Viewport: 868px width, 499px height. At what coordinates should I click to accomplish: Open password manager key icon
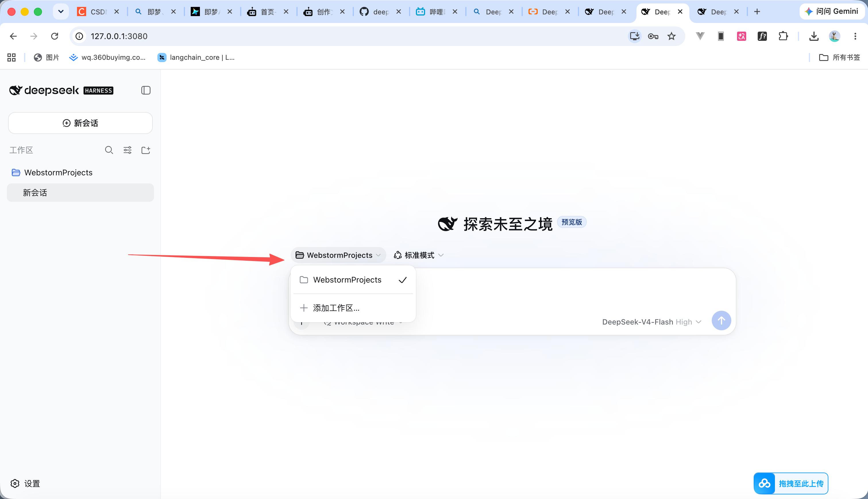coord(653,36)
